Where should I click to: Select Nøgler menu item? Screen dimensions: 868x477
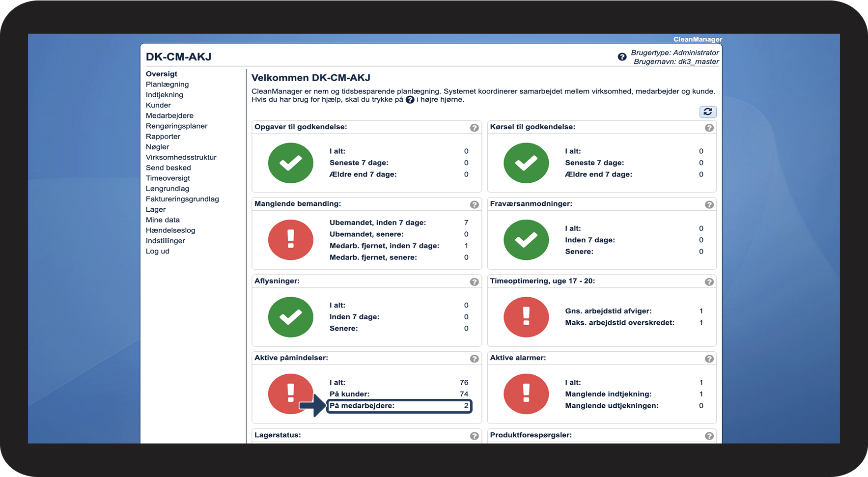[158, 147]
